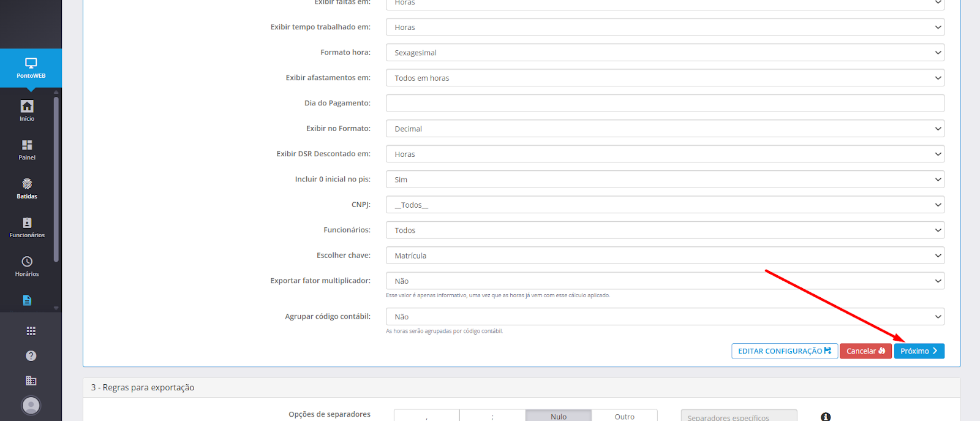
Task: Open Exibir no Formato Decimal dropdown
Action: 665,129
